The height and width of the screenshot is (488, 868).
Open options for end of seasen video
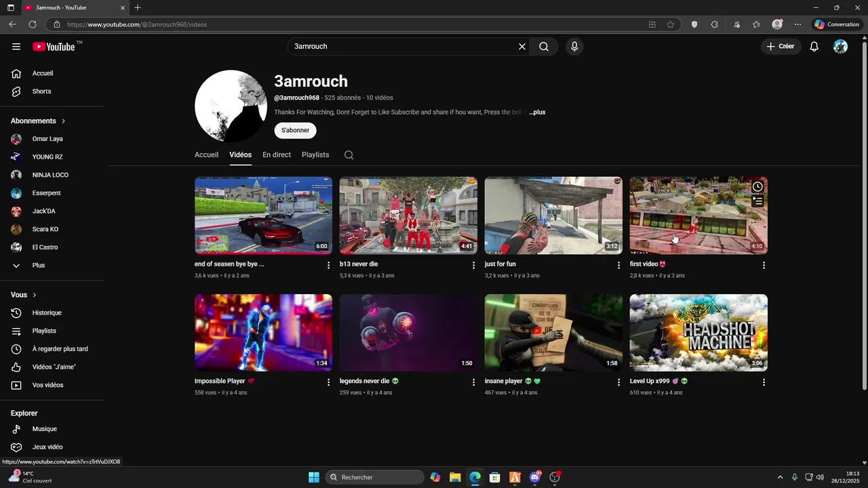pos(329,265)
